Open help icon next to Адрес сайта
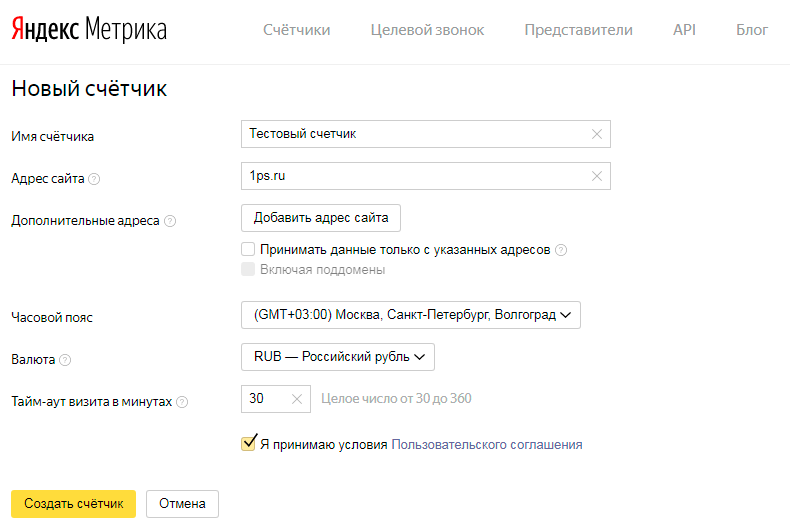This screenshot has width=790, height=530. point(94,179)
